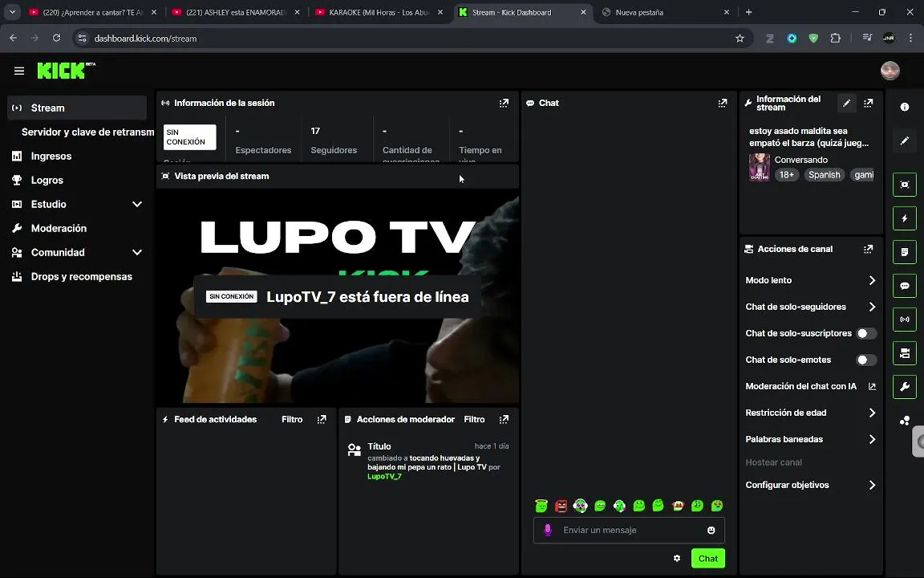Open emoji picker in message field

pos(711,530)
